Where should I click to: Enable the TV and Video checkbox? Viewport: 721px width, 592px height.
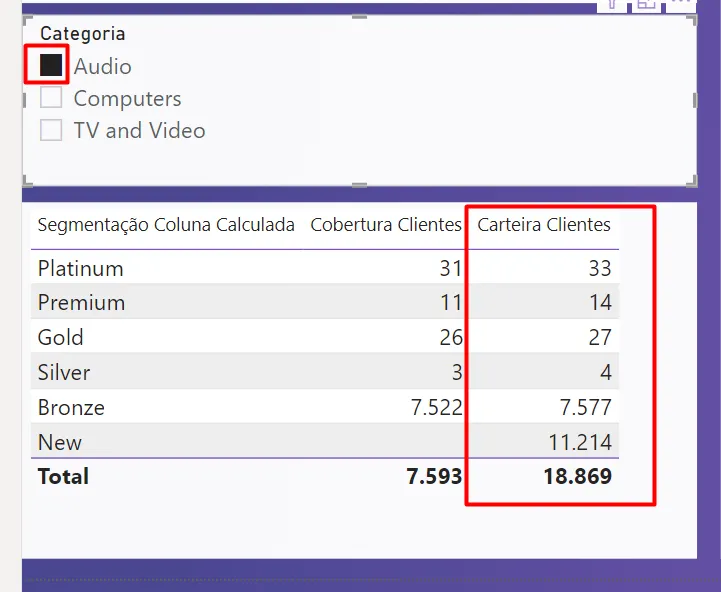click(51, 130)
